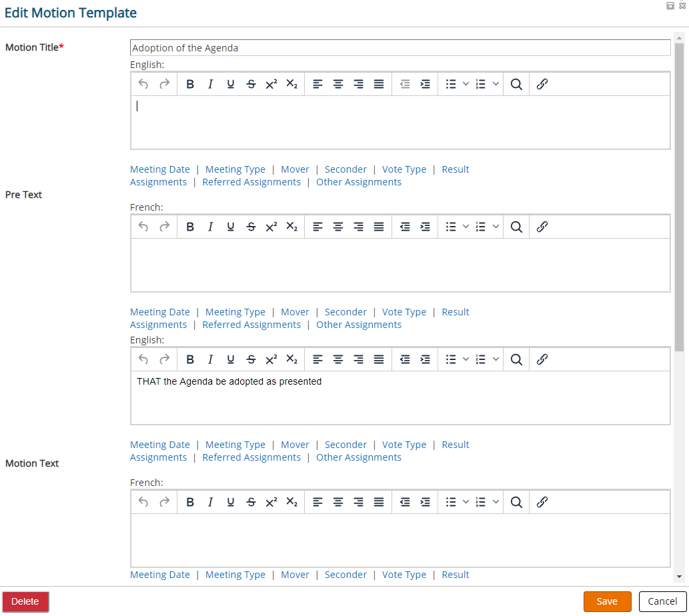689x616 pixels.
Task: Click the Motion Title input field
Action: 400,48
